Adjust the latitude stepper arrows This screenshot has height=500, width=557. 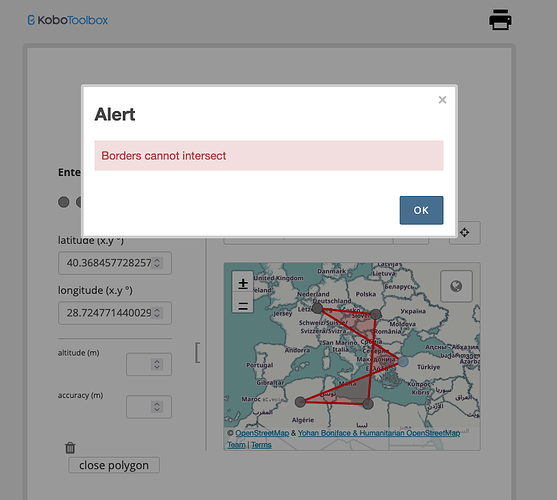coord(157,263)
